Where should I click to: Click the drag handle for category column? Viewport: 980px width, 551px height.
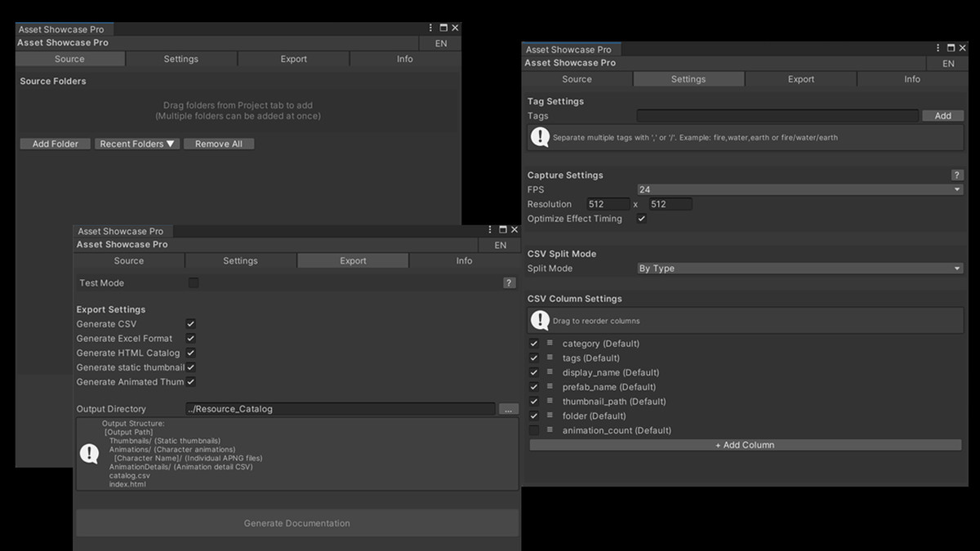(550, 344)
